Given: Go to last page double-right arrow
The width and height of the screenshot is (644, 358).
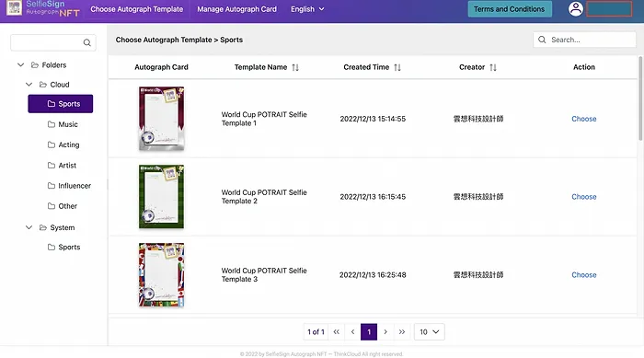Looking at the screenshot, I should click(402, 331).
